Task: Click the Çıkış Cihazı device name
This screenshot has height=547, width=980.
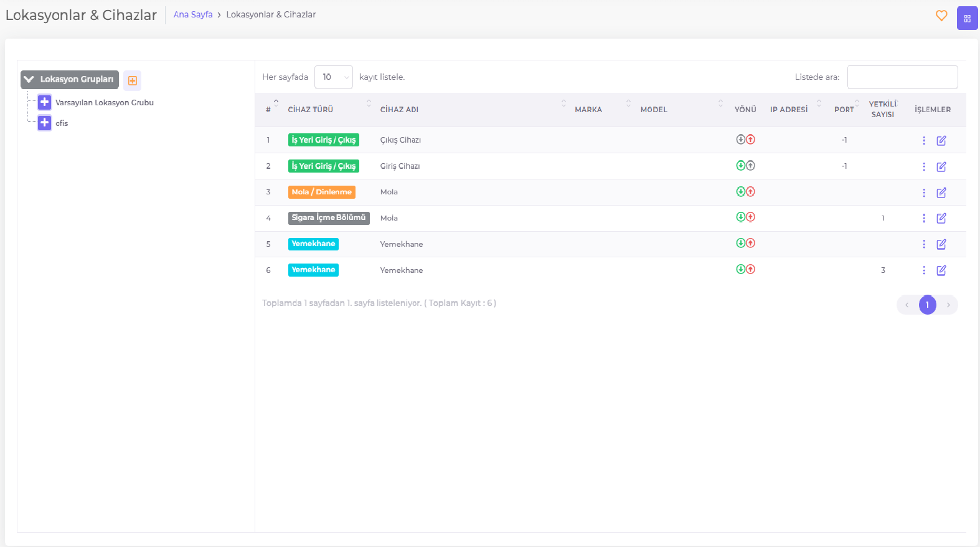Action: (x=400, y=140)
